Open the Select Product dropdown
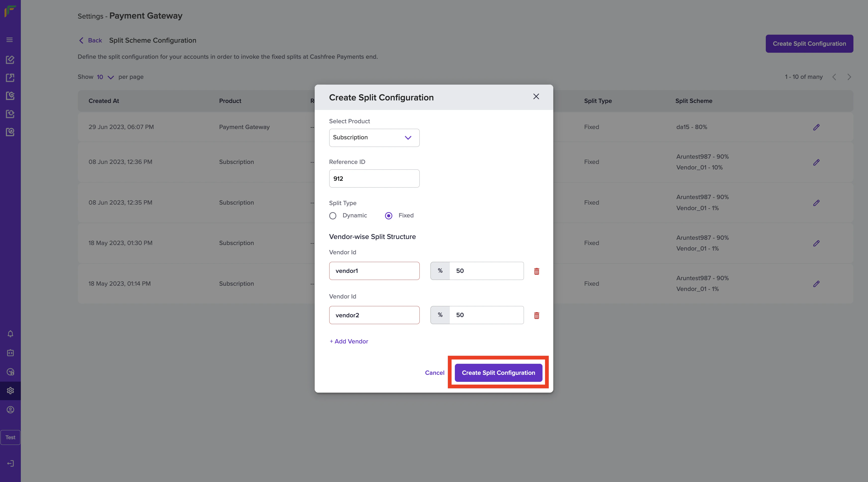The width and height of the screenshot is (868, 482). point(374,137)
